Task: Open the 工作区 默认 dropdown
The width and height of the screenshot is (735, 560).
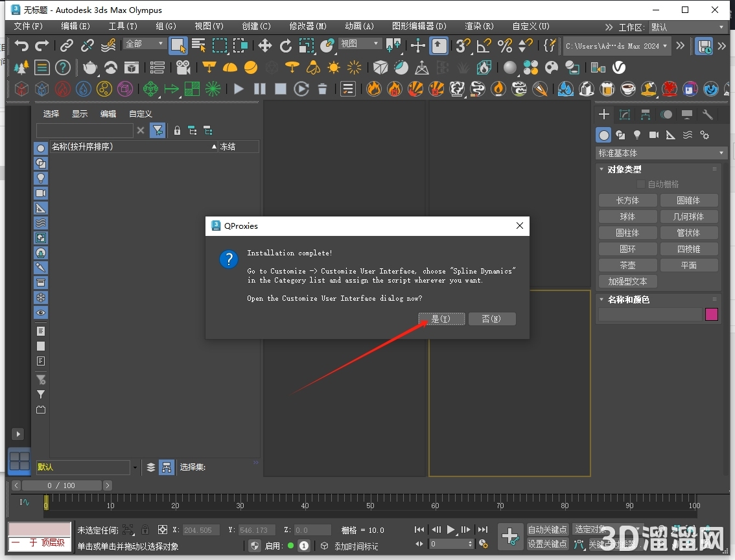Action: (x=688, y=27)
